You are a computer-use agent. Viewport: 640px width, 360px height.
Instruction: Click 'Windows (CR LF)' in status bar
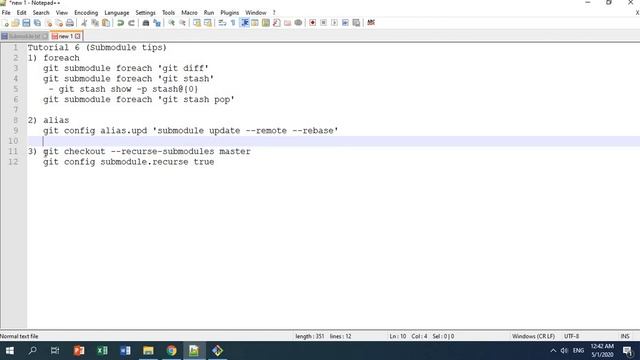[x=533, y=336]
